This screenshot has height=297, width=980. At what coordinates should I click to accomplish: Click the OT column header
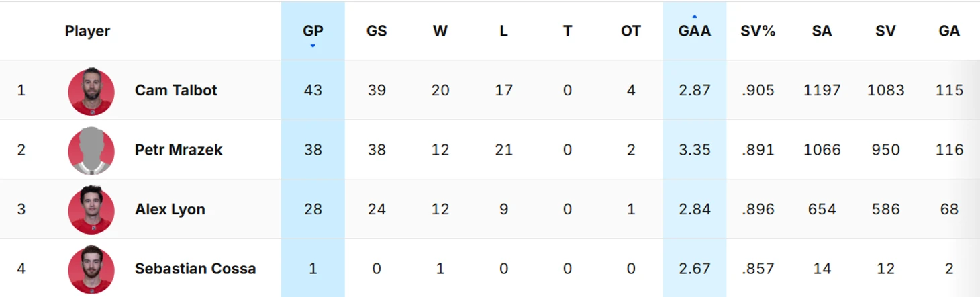pyautogui.click(x=631, y=31)
